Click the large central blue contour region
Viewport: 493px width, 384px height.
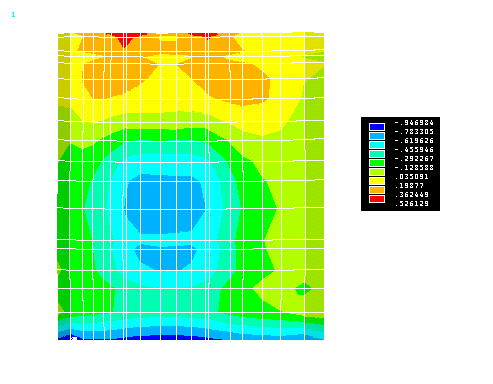[165, 204]
